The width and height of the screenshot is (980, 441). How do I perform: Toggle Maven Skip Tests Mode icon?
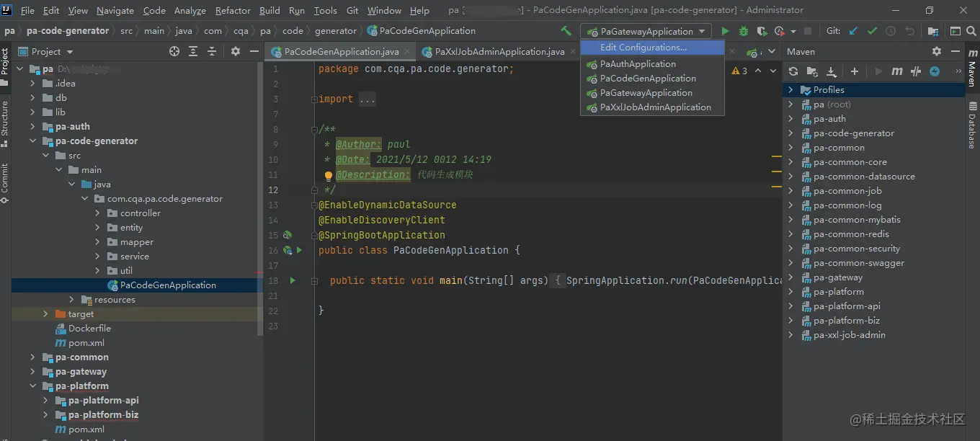coord(935,71)
